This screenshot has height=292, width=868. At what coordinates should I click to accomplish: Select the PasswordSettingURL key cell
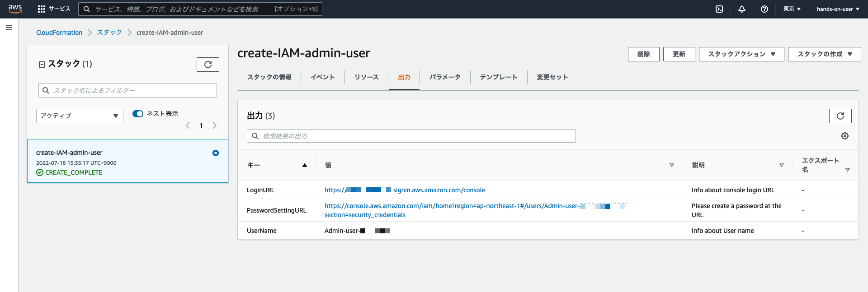point(277,210)
